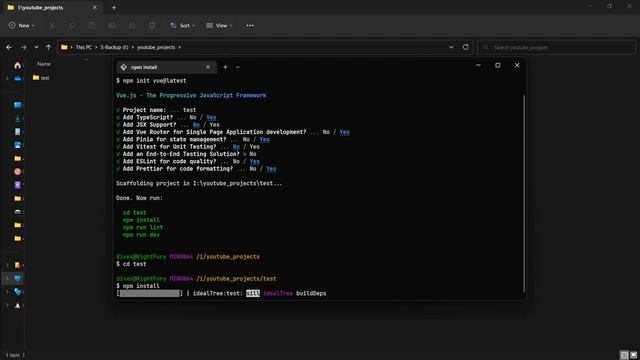Open the See more ellipsis menu
The image size is (640, 360).
pyautogui.click(x=250, y=25)
